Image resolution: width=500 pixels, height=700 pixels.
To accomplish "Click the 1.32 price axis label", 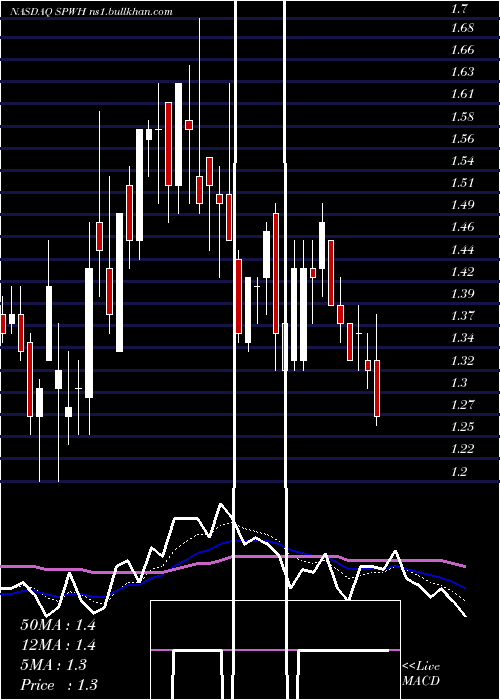I will [462, 361].
